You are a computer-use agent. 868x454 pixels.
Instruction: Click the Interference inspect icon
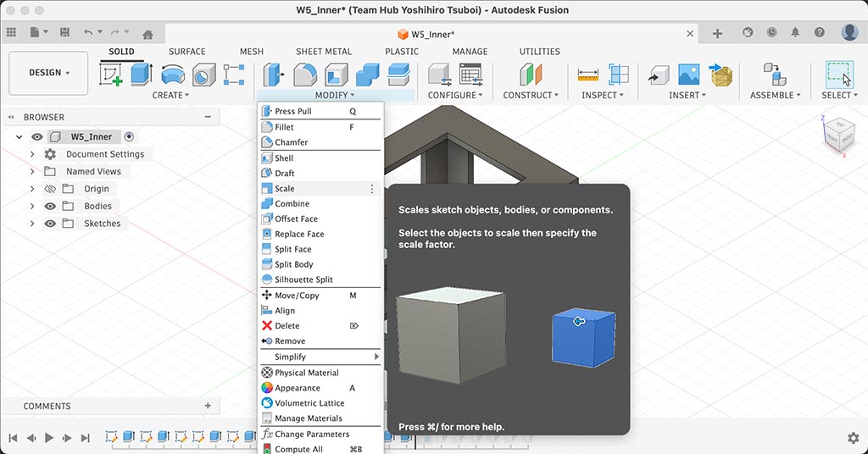618,74
